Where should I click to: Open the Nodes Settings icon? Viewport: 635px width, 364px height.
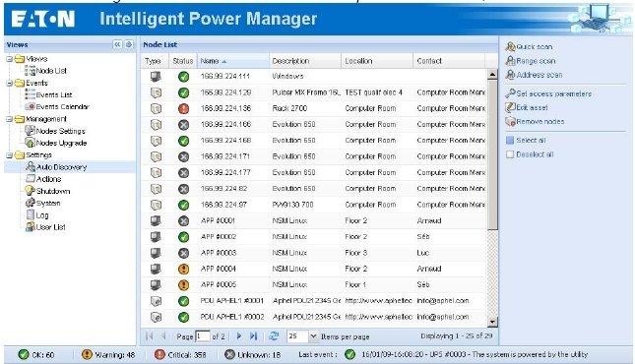pyautogui.click(x=30, y=131)
